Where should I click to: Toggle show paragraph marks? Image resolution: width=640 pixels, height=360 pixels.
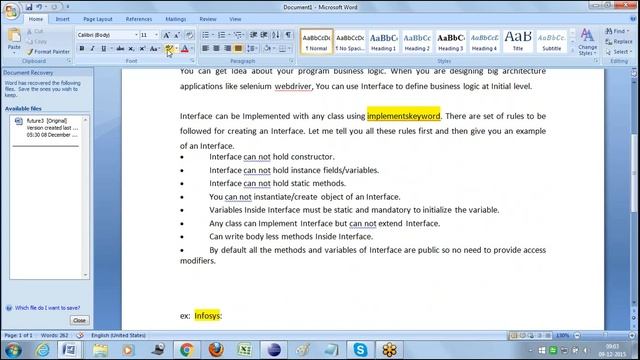tap(288, 35)
